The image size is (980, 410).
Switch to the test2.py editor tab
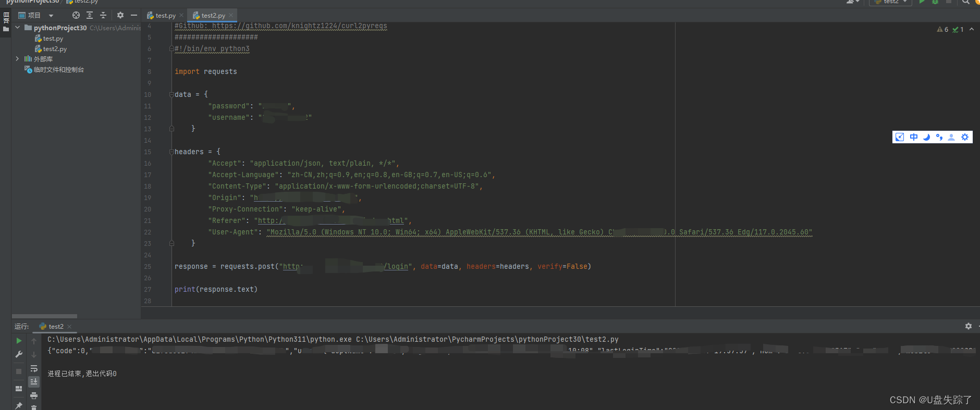(x=213, y=16)
